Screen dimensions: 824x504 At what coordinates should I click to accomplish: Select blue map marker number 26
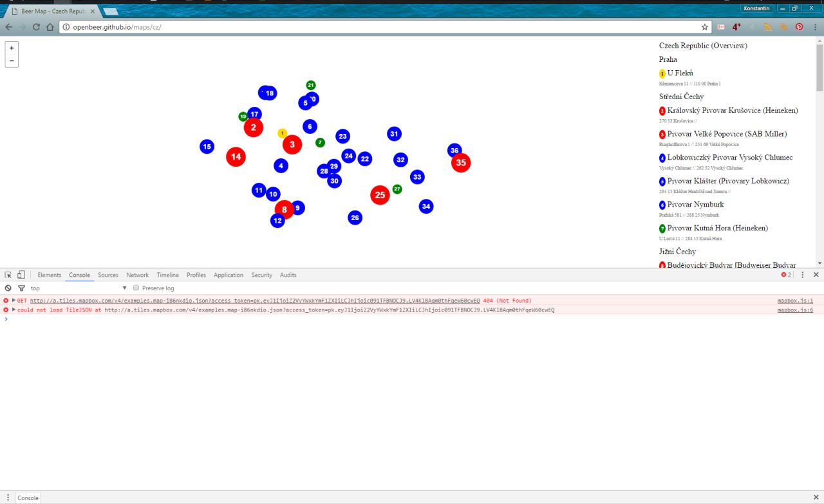(355, 218)
